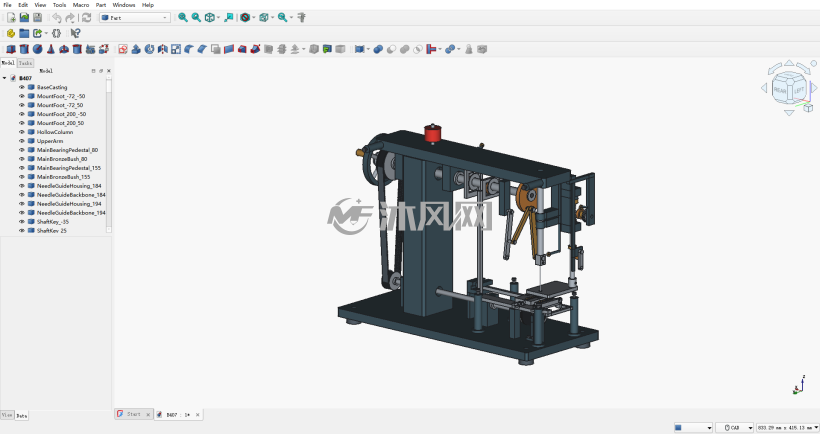Click the What's This help pointer
820x434 pixels.
click(x=75, y=33)
